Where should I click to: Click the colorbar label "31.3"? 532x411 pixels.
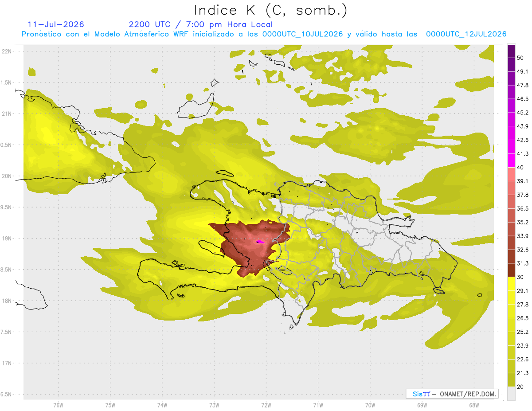[x=522, y=263]
